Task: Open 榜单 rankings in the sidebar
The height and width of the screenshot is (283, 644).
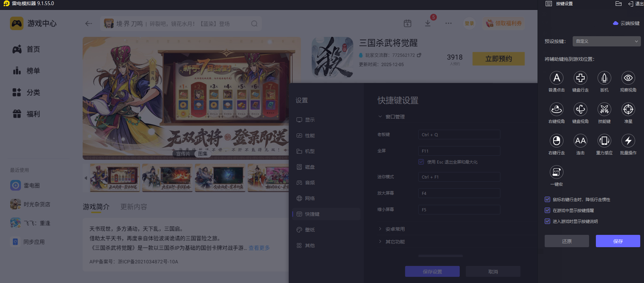Action: tap(26, 71)
